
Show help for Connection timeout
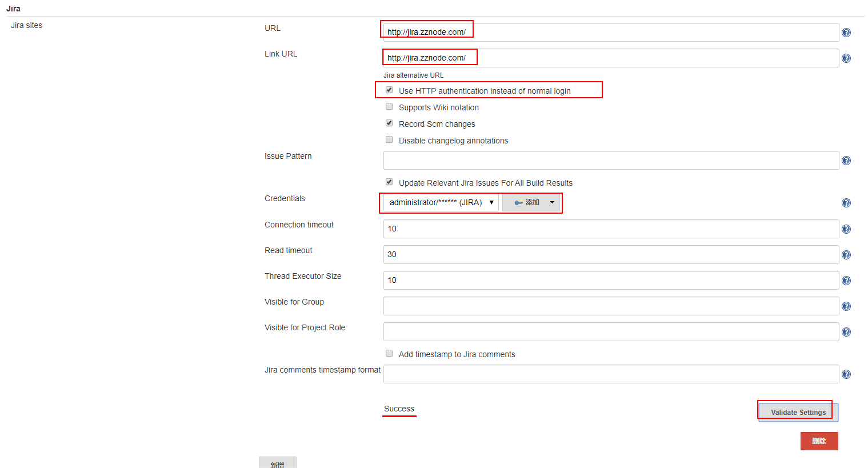(x=846, y=229)
